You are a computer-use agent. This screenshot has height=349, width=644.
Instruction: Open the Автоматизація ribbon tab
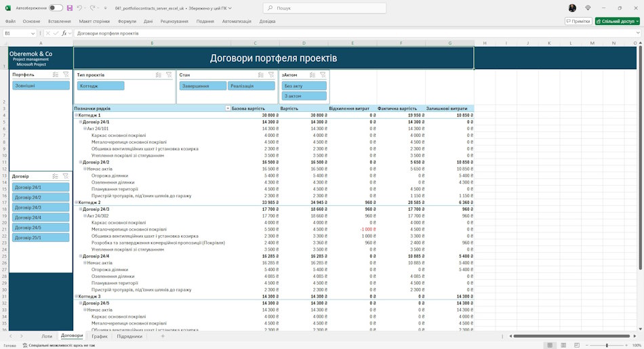pos(237,22)
